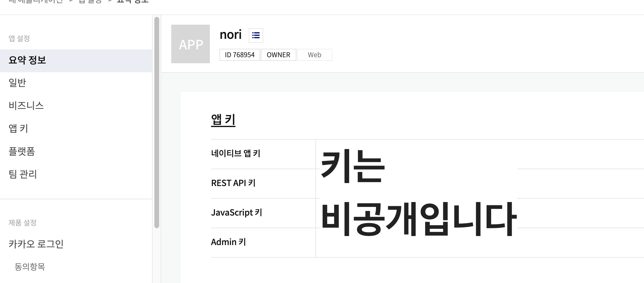
Task: Click the 제품 설정 section header
Action: coord(23,222)
